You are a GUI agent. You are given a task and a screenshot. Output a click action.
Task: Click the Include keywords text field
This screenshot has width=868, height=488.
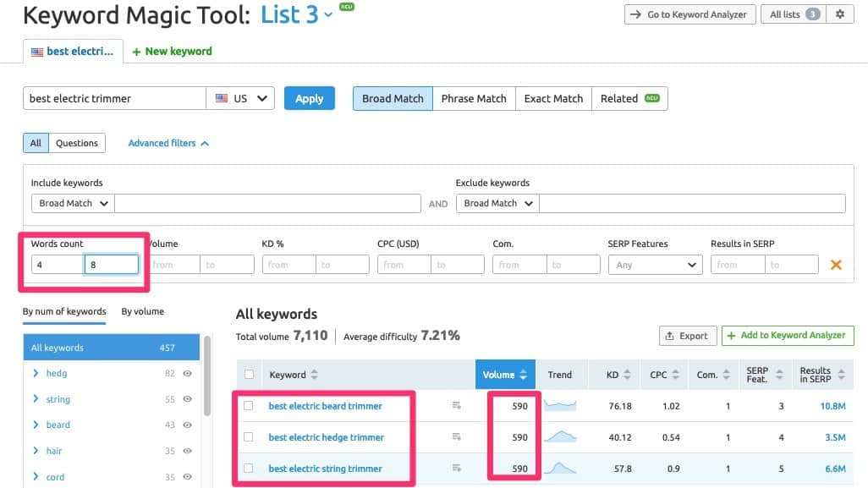tap(267, 203)
